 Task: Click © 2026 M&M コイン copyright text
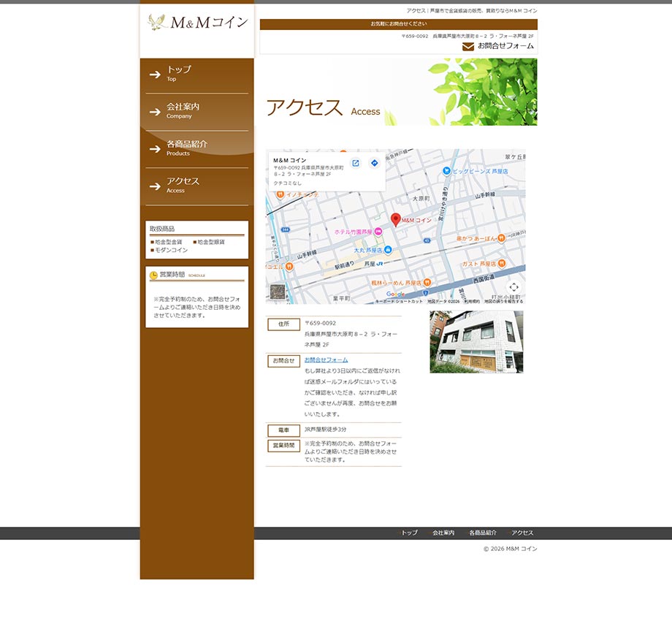coord(510,549)
